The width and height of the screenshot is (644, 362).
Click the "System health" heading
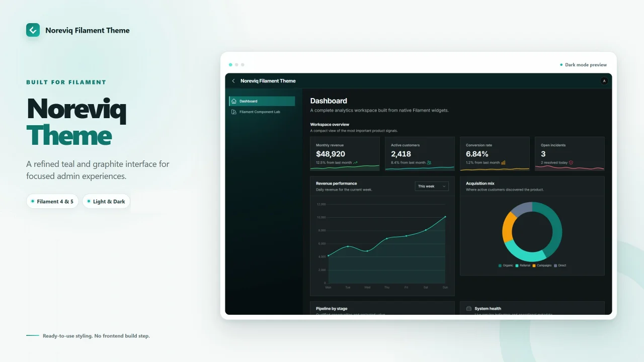tap(488, 309)
